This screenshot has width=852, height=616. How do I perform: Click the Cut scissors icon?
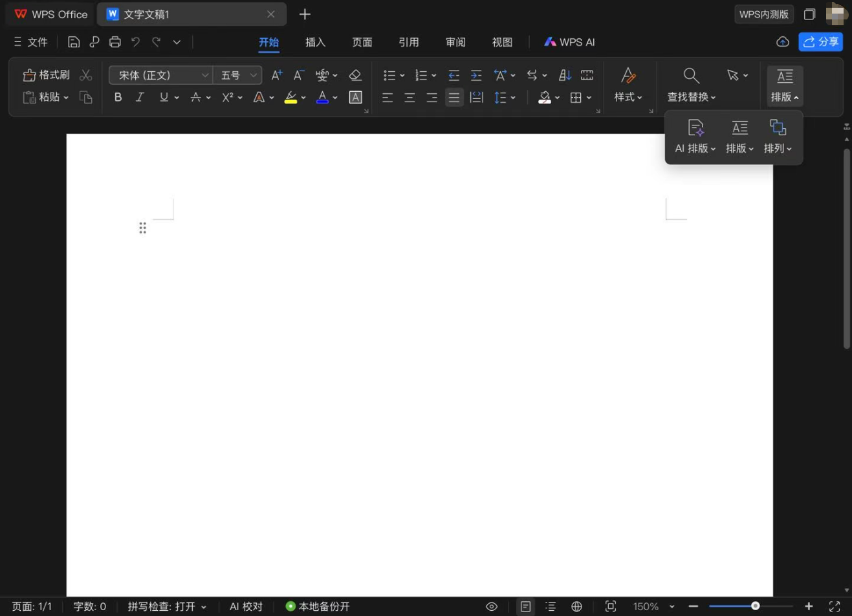click(x=85, y=74)
